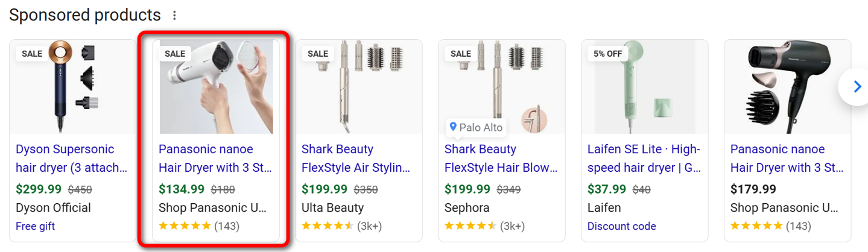Image resolution: width=868 pixels, height=252 pixels.
Task: Click the Free gift link under Dyson
Action: coord(36,226)
